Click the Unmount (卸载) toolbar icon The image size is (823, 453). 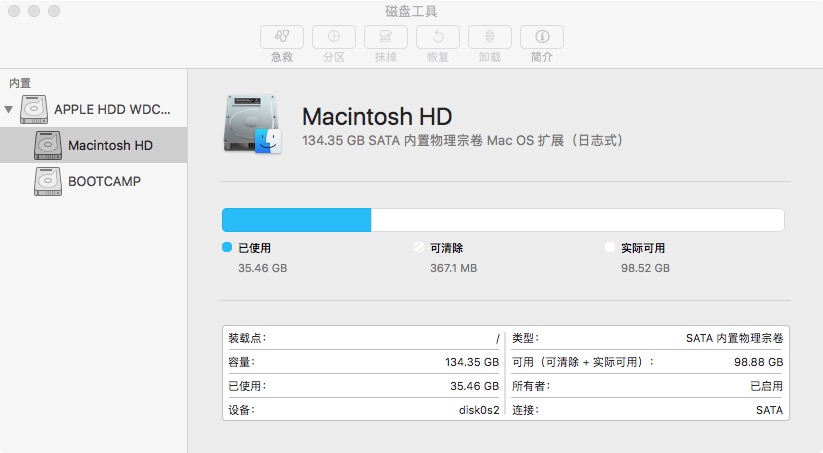(x=490, y=37)
